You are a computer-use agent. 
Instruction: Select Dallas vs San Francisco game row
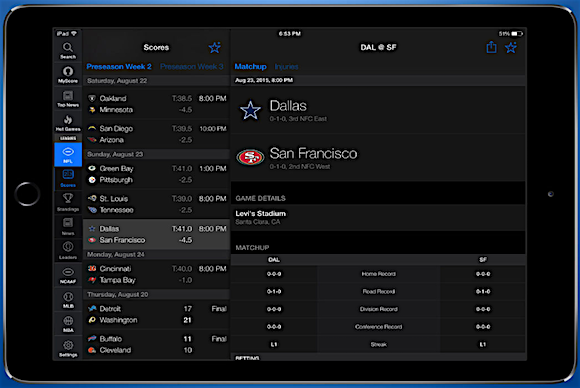(x=156, y=234)
